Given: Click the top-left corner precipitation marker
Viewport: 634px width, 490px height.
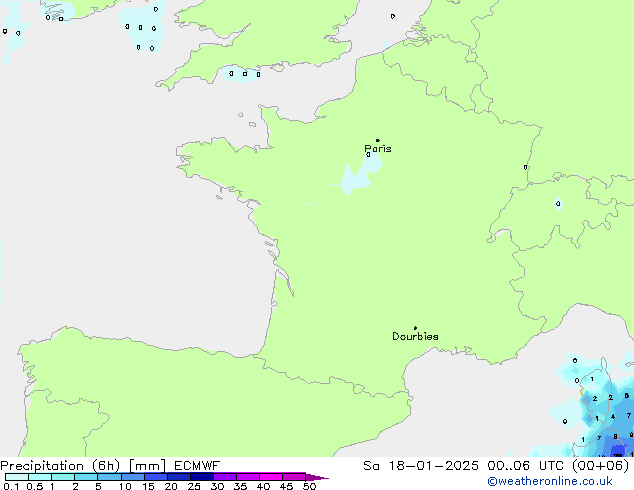Looking at the screenshot, I should [x=5, y=31].
